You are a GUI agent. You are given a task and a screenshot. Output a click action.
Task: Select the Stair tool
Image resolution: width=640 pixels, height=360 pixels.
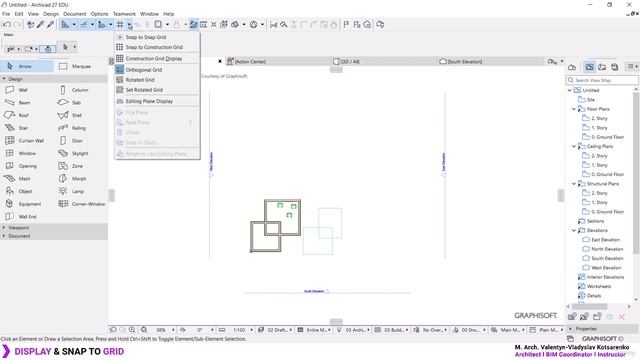click(x=23, y=128)
